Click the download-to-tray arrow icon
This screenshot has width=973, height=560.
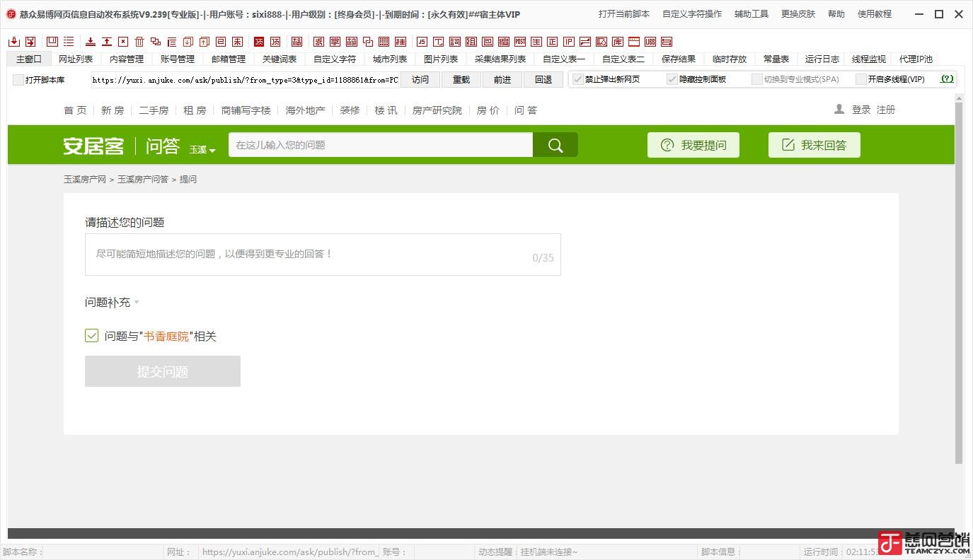[91, 42]
